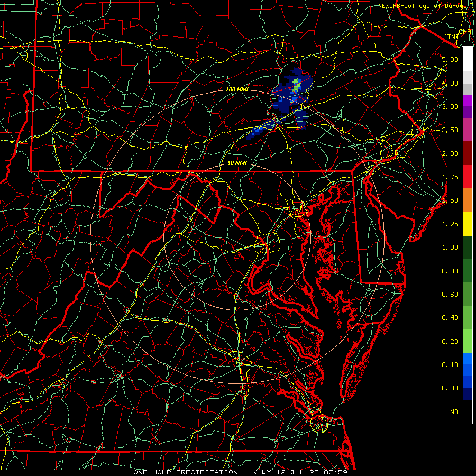The width and height of the screenshot is (476, 476).
Task: Click the black ND legend swatch
Action: tap(467, 411)
